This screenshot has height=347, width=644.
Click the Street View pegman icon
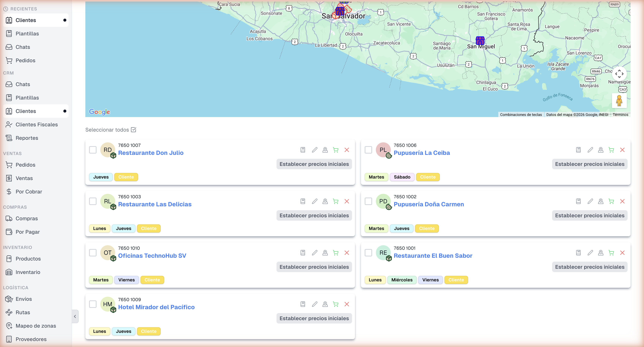[619, 100]
